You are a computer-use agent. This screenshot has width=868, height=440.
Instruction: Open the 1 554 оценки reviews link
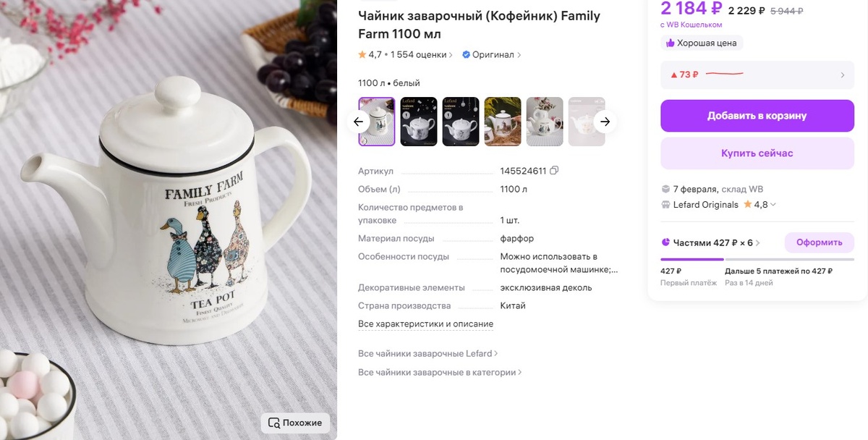coord(422,54)
